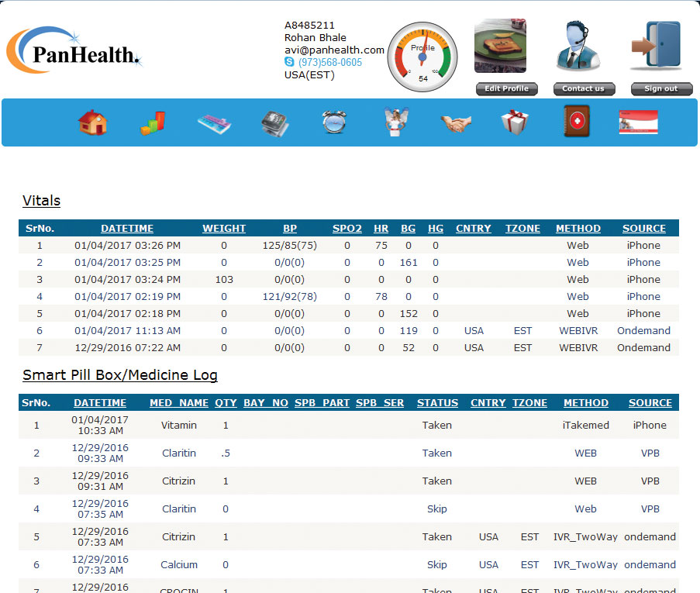Sort Vitals table by BP column
Screen dimensions: 700x593
click(x=289, y=229)
